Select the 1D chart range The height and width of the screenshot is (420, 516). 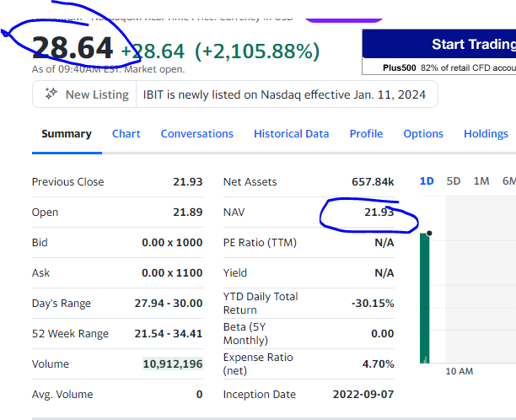click(x=427, y=181)
